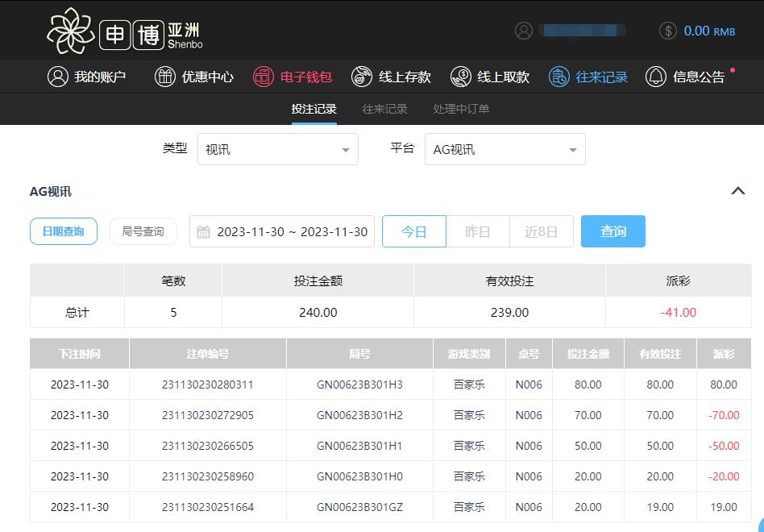This screenshot has height=532, width=764.
Task: Click the blue 查询 button
Action: coord(612,231)
